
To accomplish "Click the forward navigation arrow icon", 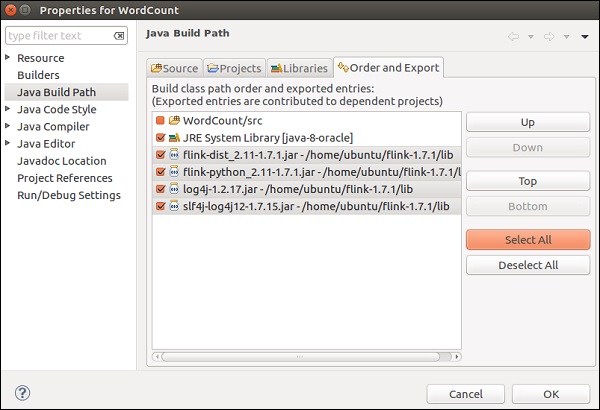I will click(x=549, y=37).
